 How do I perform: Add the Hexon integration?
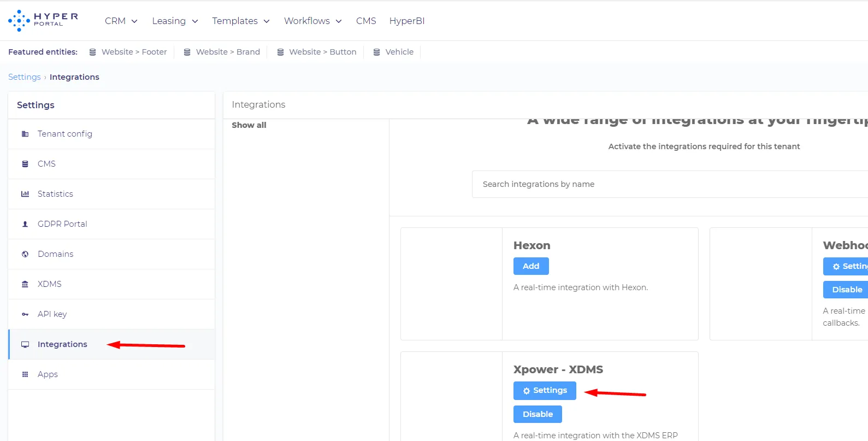point(531,266)
